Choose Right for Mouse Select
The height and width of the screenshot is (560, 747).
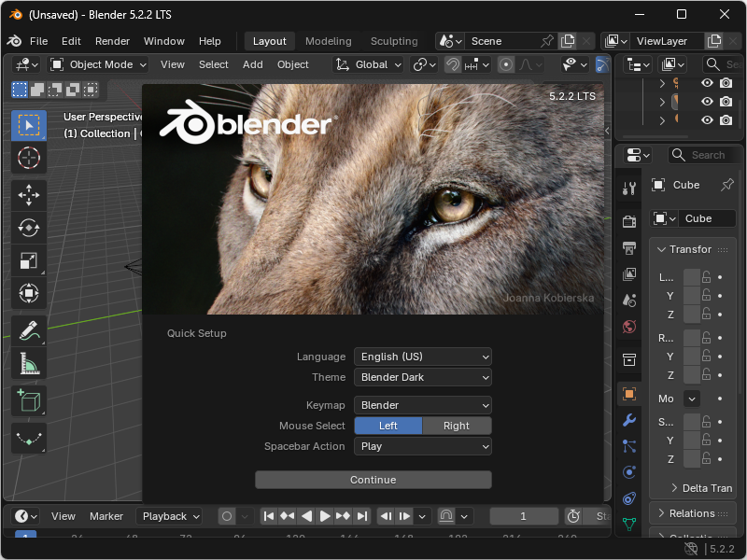tap(457, 426)
